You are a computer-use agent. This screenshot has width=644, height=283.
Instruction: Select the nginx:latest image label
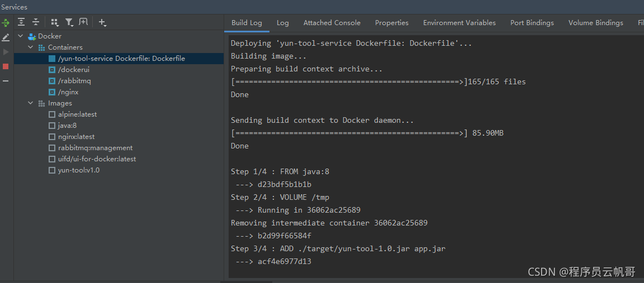(77, 137)
